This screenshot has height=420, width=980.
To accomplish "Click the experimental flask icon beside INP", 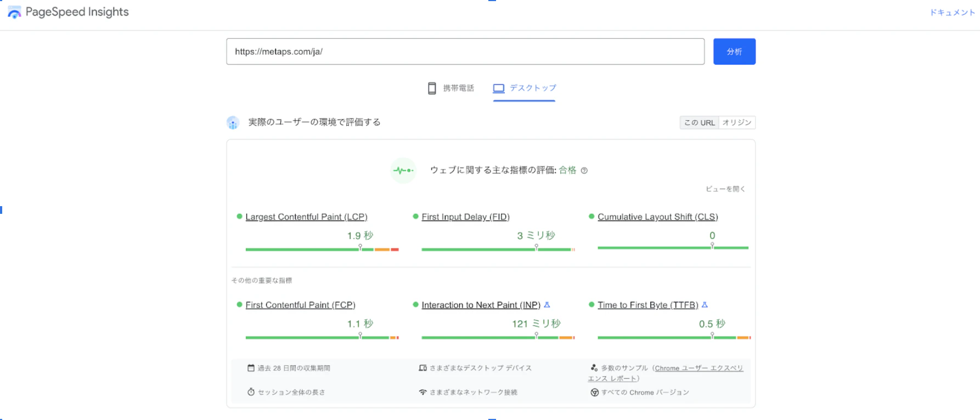I will (x=547, y=305).
